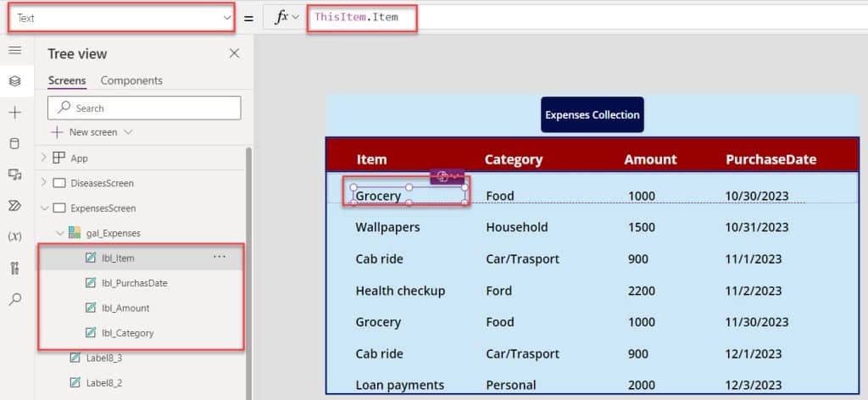The image size is (868, 400).
Task: Click the Ford category cell
Action: click(x=498, y=291)
